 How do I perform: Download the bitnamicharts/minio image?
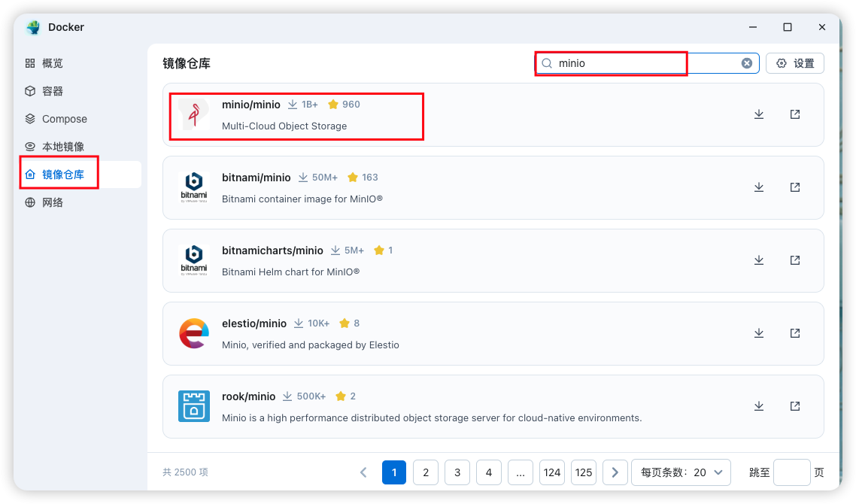pos(759,260)
